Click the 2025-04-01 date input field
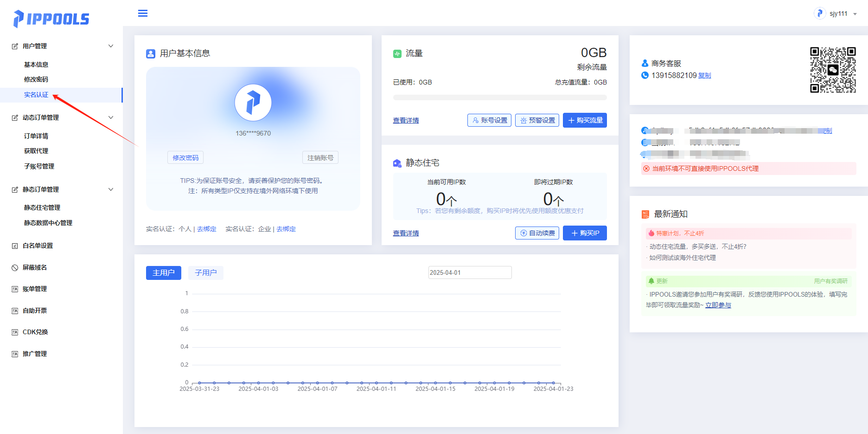 point(470,272)
